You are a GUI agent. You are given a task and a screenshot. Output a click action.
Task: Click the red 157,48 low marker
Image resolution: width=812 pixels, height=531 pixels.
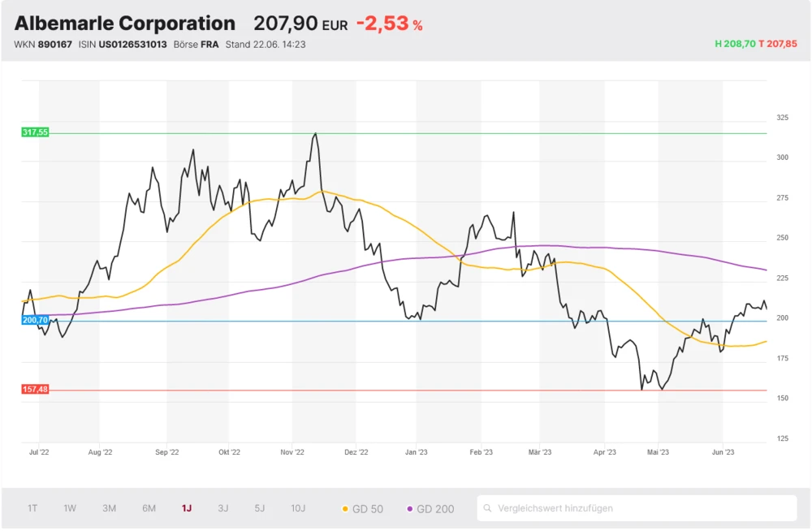[x=35, y=390]
